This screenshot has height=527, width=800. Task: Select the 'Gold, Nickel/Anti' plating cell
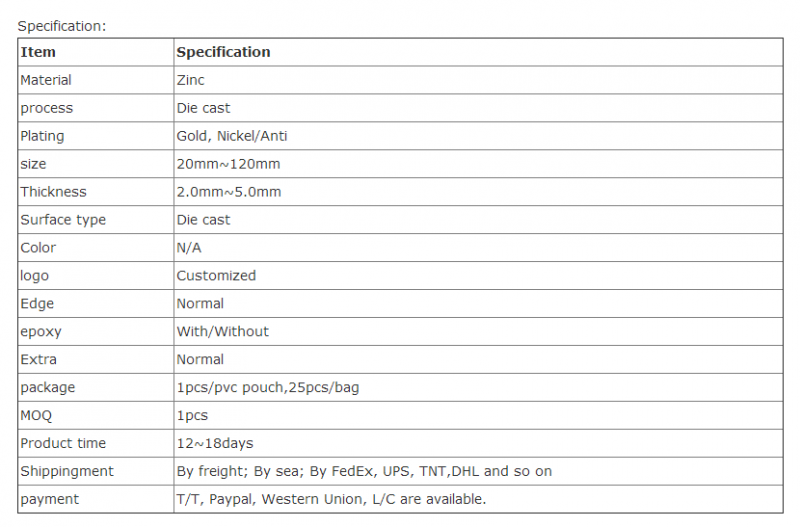coord(478,136)
